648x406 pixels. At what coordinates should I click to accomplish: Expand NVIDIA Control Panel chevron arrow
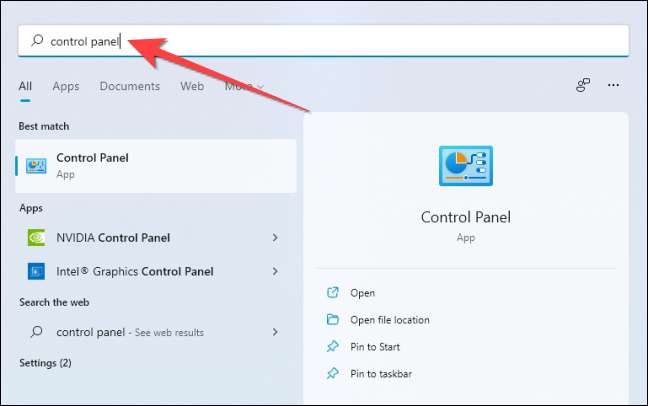[275, 238]
